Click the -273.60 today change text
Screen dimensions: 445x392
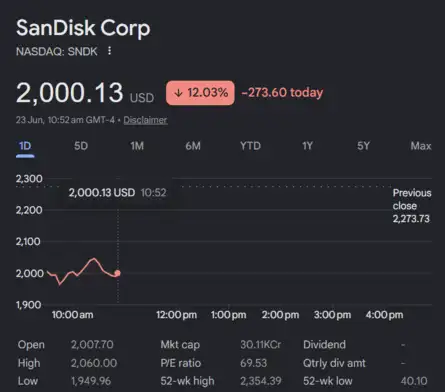point(282,93)
